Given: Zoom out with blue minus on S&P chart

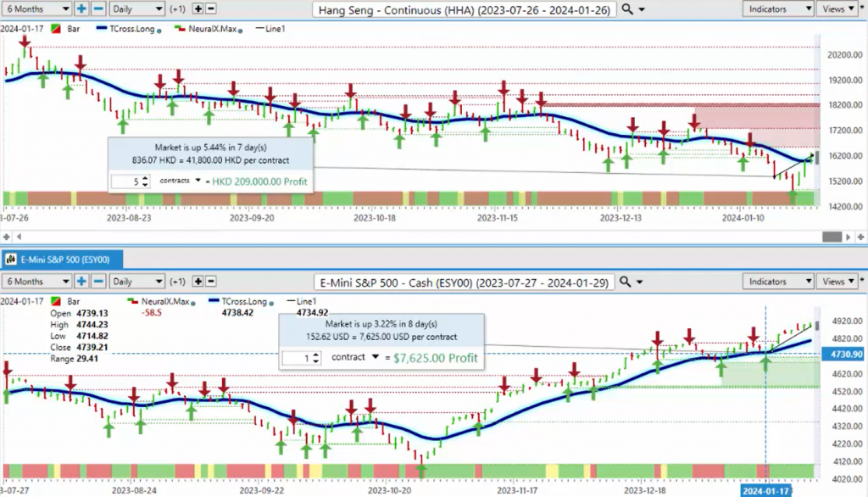Looking at the screenshot, I should 98,282.
